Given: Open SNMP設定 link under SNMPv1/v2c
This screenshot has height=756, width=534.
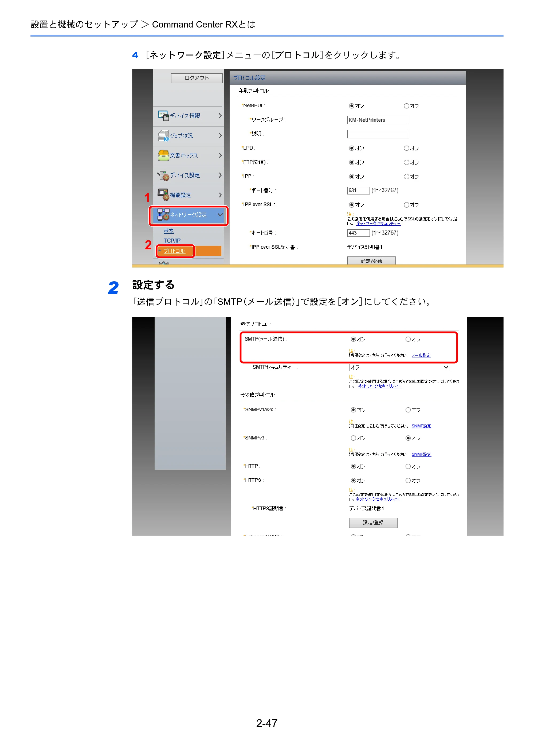Looking at the screenshot, I should (421, 426).
